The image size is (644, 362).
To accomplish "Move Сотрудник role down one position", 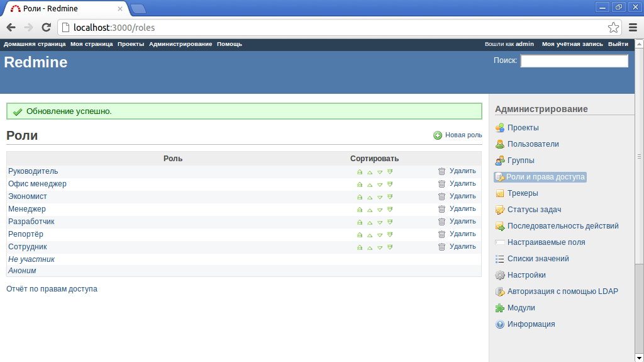I will coord(380,247).
